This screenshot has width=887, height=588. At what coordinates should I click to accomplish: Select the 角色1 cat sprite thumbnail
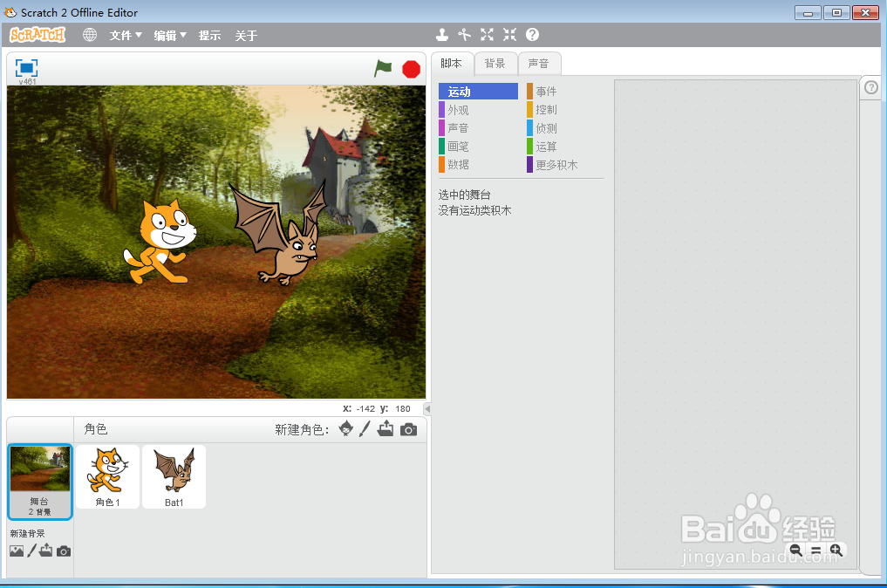[107, 476]
